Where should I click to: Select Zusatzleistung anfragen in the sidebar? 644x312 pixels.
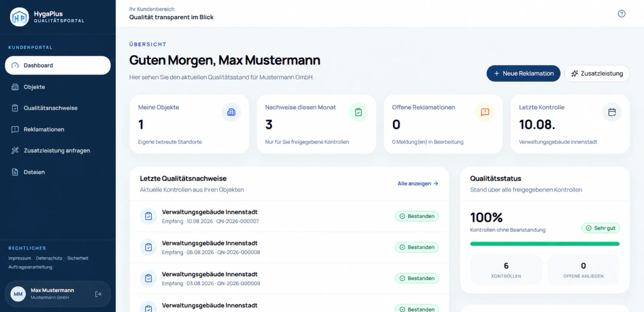coord(58,151)
